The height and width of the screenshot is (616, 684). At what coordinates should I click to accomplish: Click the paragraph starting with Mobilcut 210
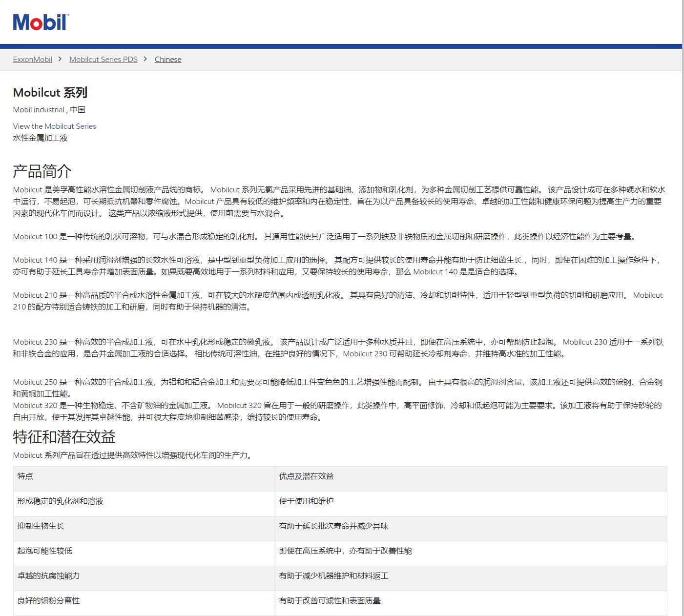[338, 301]
